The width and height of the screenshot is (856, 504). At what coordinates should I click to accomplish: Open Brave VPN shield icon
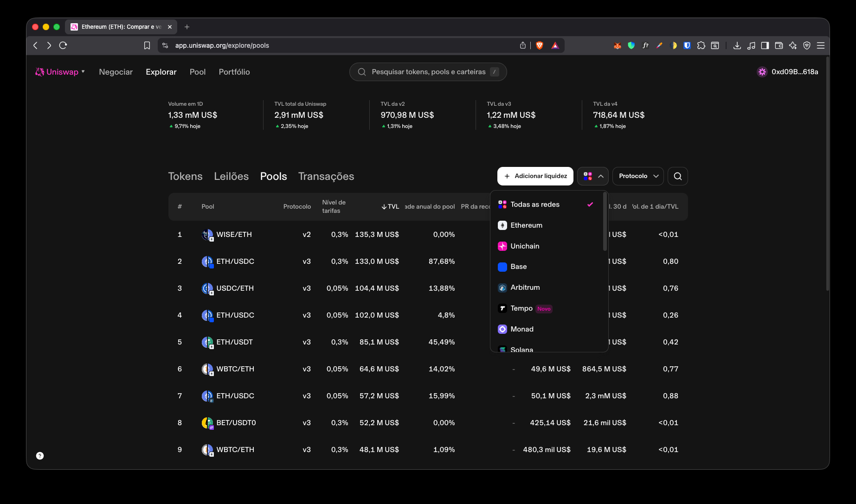pos(807,45)
